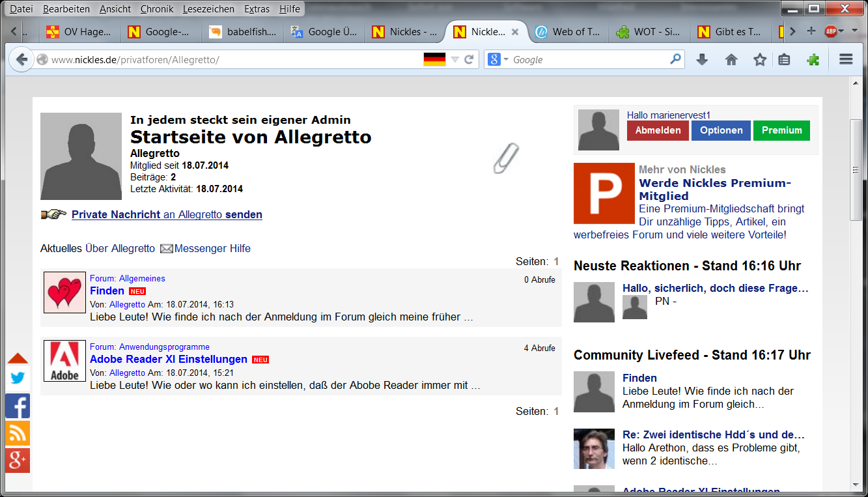This screenshot has height=497, width=868.
Task: Click the paperclip icon
Action: tap(506, 158)
